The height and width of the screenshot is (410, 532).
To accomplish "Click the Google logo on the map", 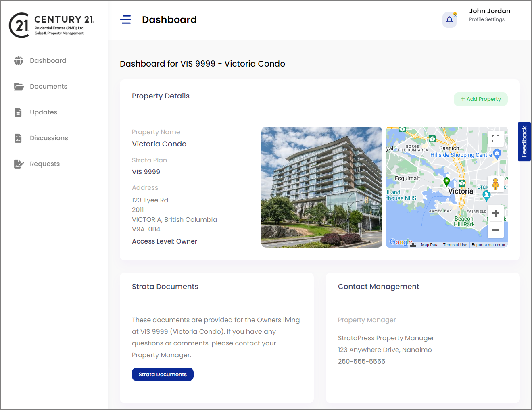I will click(x=399, y=242).
